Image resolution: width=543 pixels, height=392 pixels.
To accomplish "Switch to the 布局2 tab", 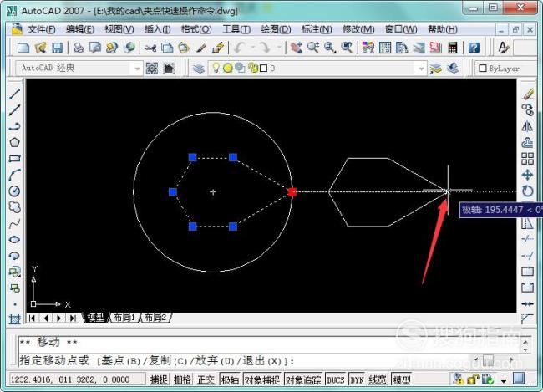I will pyautogui.click(x=155, y=317).
